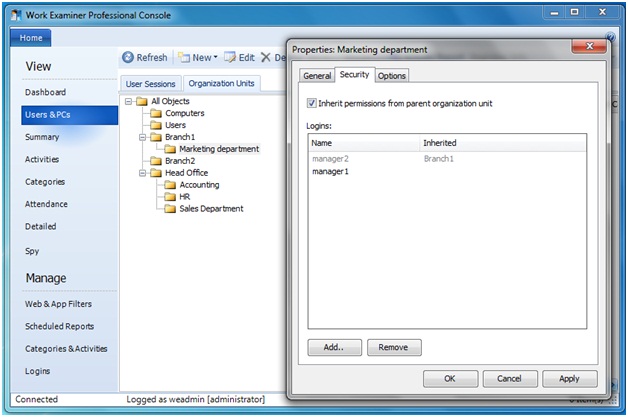
Task: Click the Remove button
Action: pos(394,348)
